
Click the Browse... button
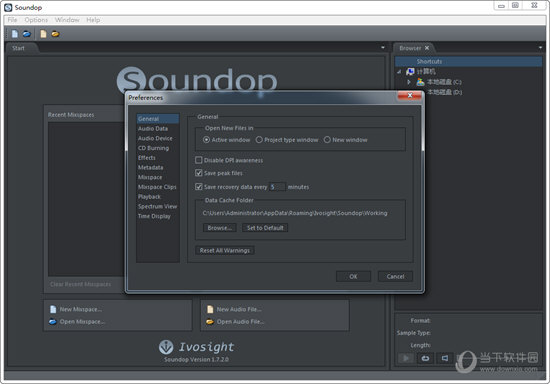pos(220,228)
